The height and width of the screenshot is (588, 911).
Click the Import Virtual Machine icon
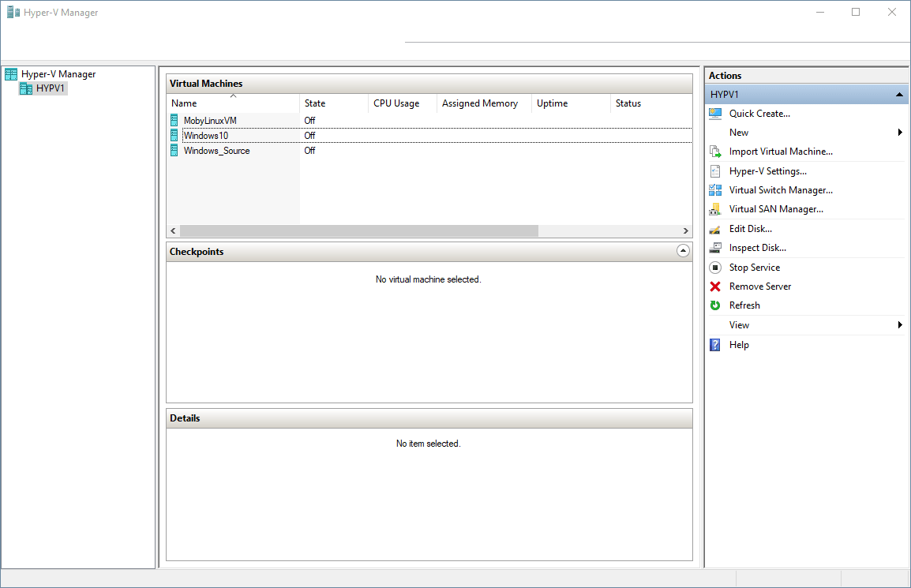click(x=715, y=152)
